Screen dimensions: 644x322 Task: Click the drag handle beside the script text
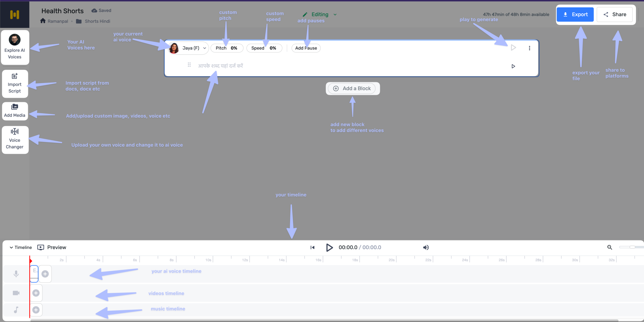click(x=189, y=65)
